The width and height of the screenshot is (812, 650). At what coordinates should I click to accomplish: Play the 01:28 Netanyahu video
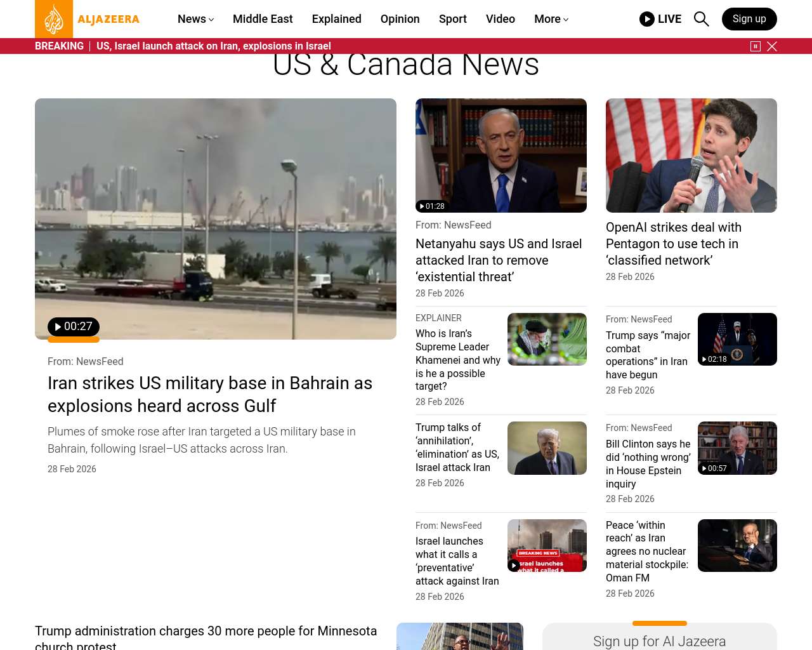click(x=431, y=206)
